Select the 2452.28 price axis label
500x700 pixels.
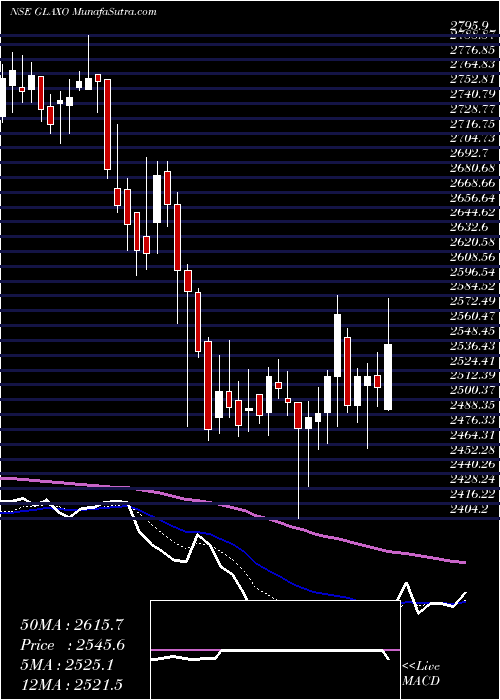coord(473,449)
